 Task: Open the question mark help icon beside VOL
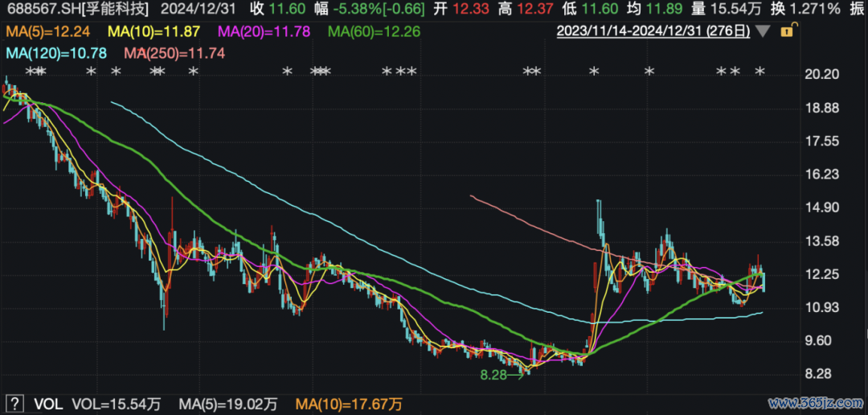point(15,403)
